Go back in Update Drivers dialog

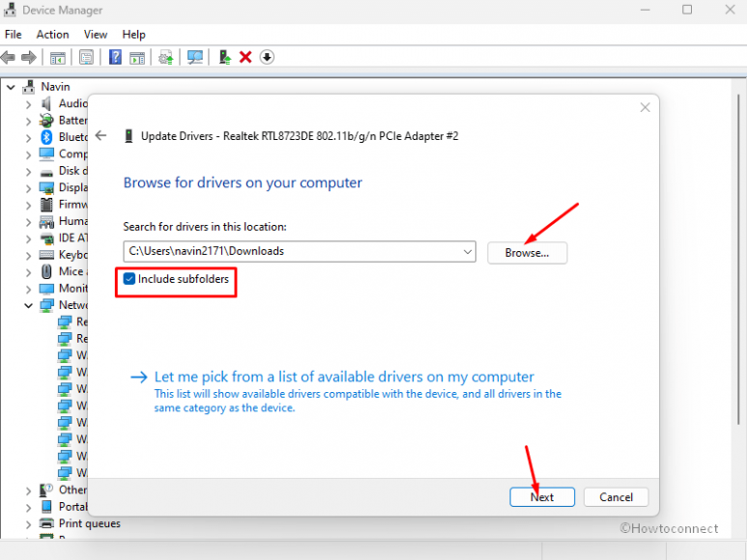[x=101, y=135]
